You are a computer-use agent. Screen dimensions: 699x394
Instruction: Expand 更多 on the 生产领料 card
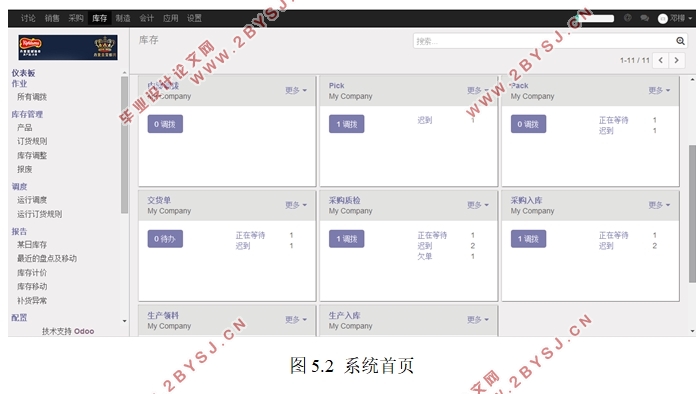(296, 320)
